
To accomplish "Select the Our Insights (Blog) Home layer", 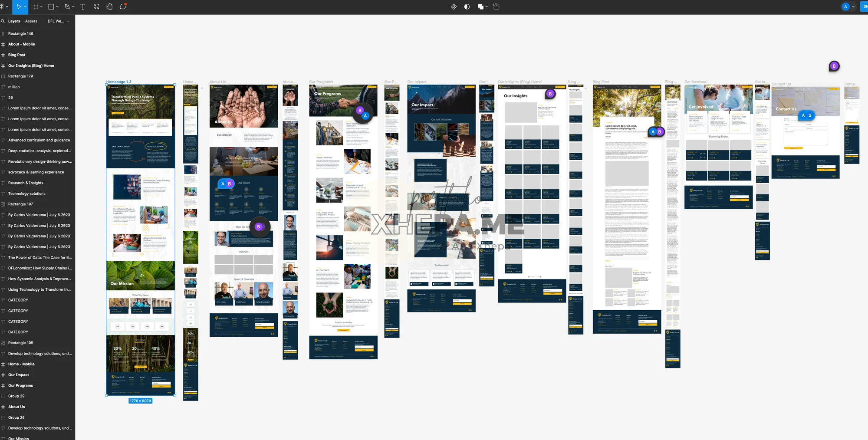I will (x=31, y=66).
